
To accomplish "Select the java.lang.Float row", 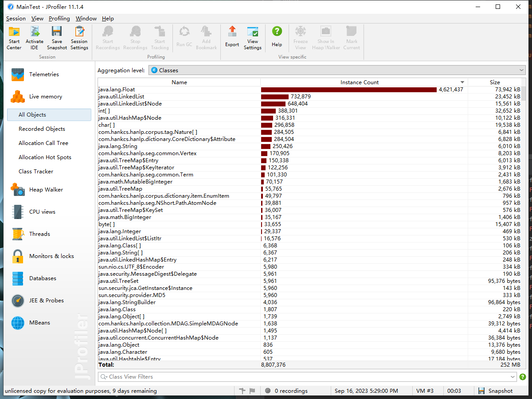I will (309, 90).
